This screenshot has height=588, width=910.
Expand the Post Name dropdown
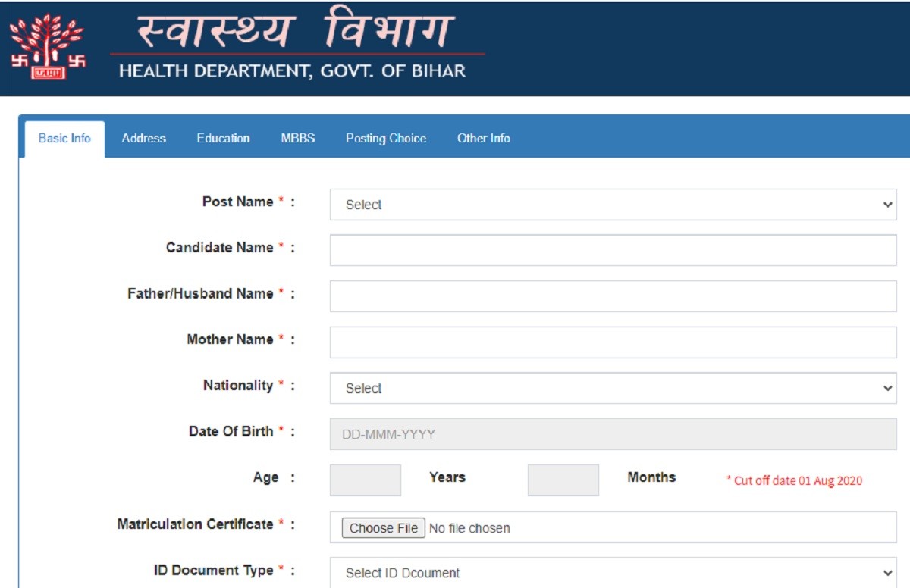pos(612,205)
